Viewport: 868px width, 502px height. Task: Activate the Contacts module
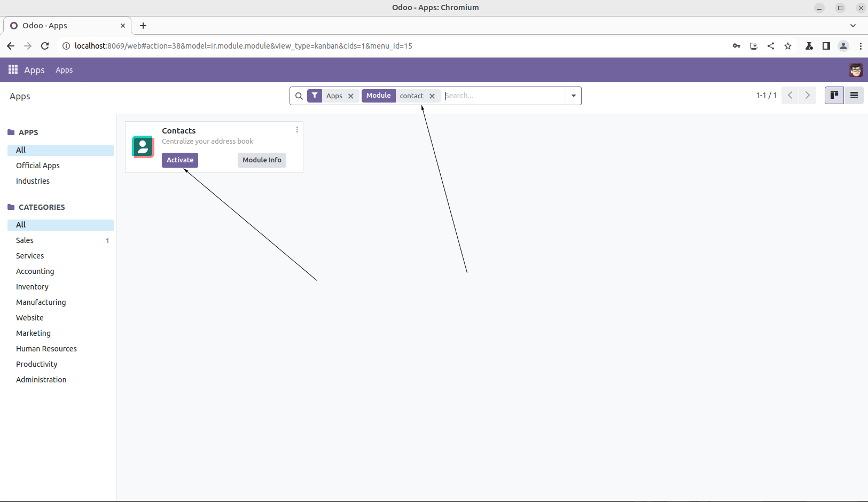point(179,160)
